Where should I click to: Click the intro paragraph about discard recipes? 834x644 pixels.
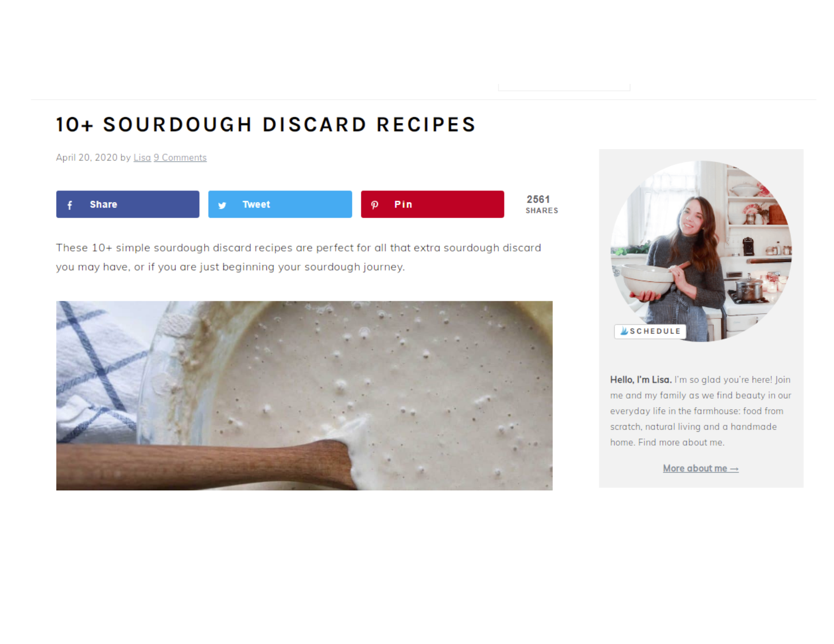tap(299, 257)
